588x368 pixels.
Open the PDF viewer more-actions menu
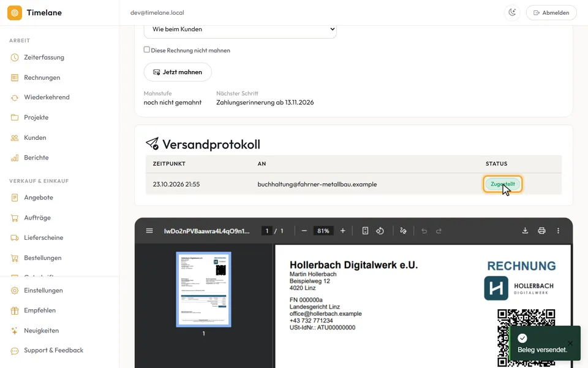click(x=558, y=231)
